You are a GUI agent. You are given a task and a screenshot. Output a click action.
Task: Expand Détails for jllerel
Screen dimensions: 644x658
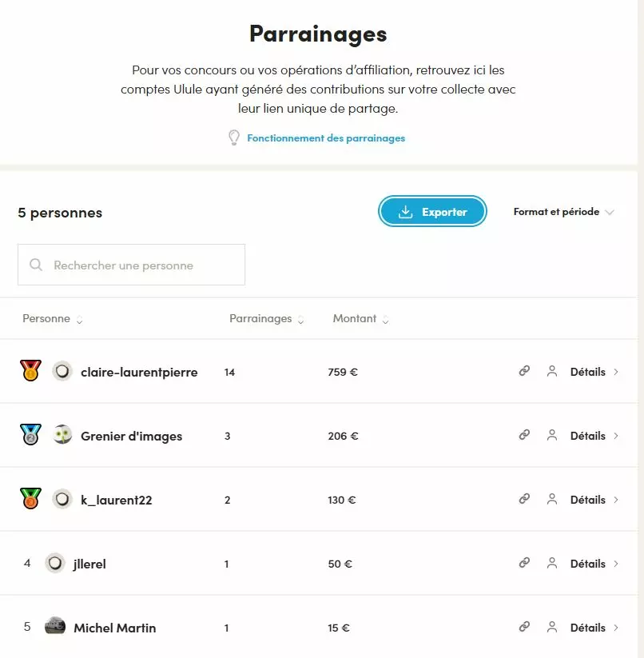(594, 564)
